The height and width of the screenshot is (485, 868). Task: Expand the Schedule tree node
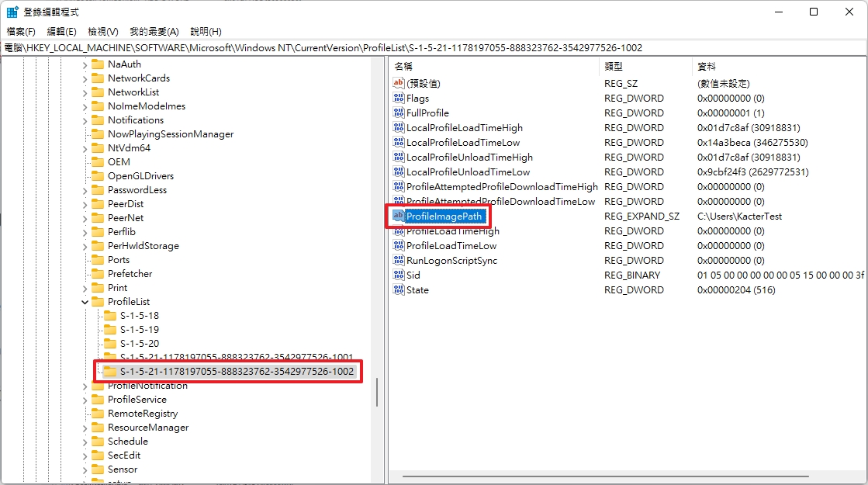(85, 442)
